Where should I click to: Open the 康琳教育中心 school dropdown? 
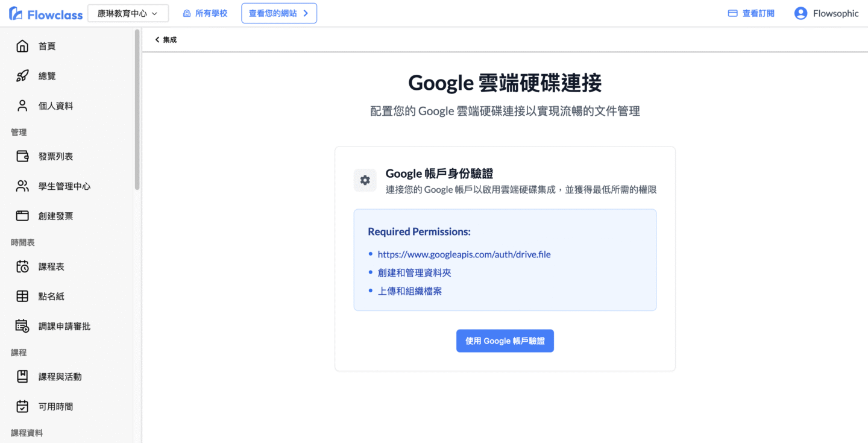coord(128,13)
